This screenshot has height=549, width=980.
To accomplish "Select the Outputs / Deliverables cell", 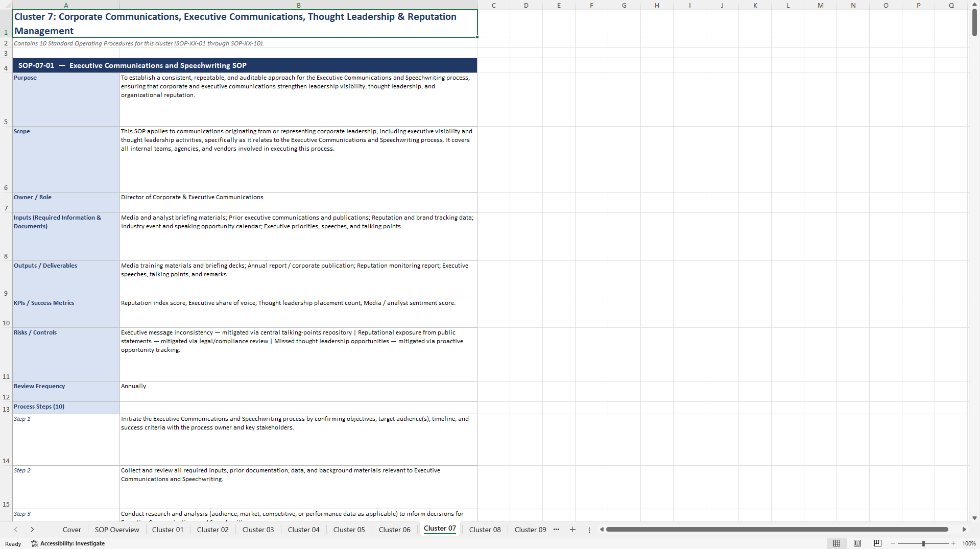I will point(66,279).
